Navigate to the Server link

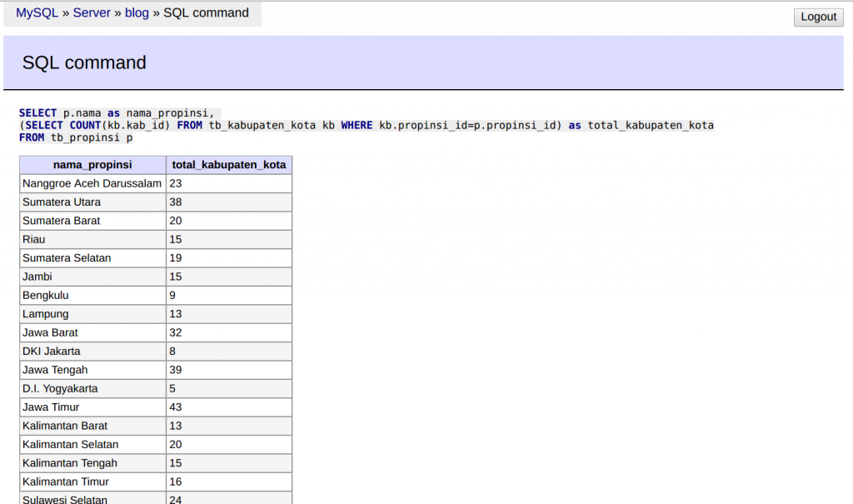pos(92,12)
